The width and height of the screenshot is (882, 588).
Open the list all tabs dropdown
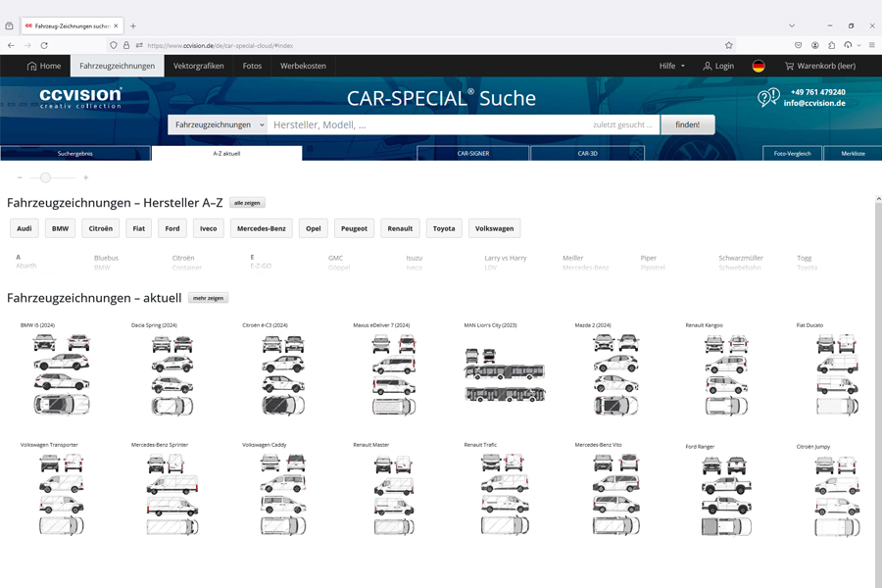pos(792,25)
